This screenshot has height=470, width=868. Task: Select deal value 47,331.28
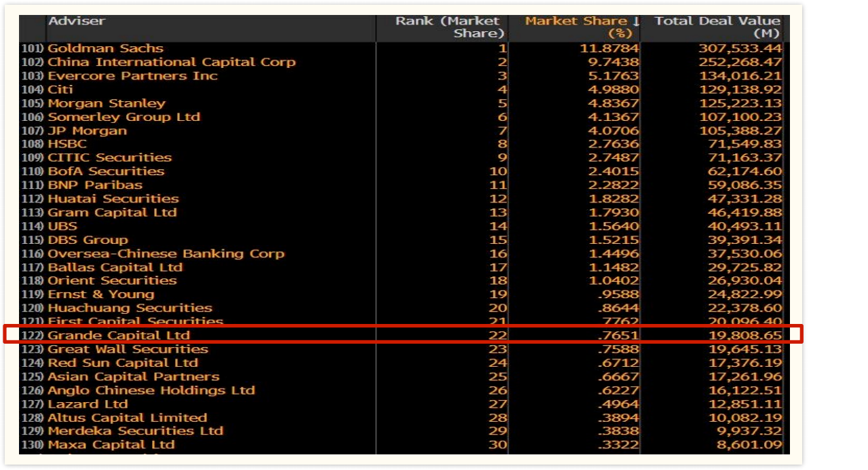coord(744,198)
